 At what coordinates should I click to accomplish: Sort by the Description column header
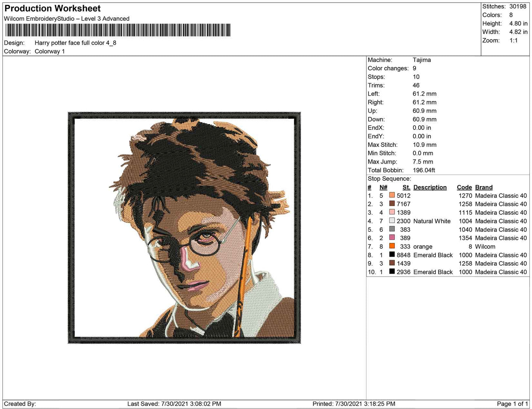tap(430, 187)
